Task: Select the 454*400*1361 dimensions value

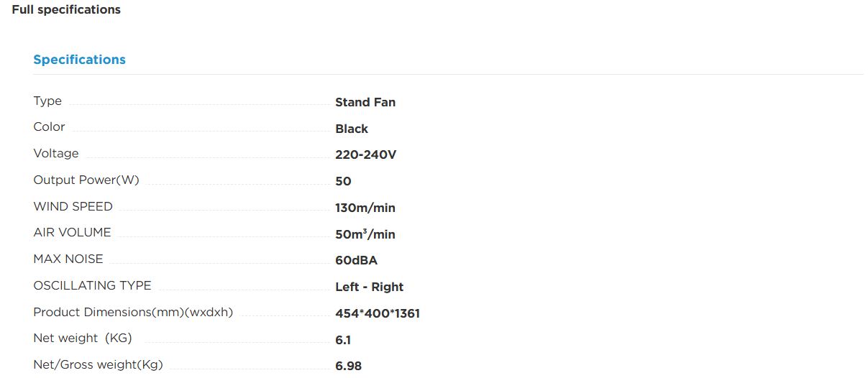Action: point(378,313)
